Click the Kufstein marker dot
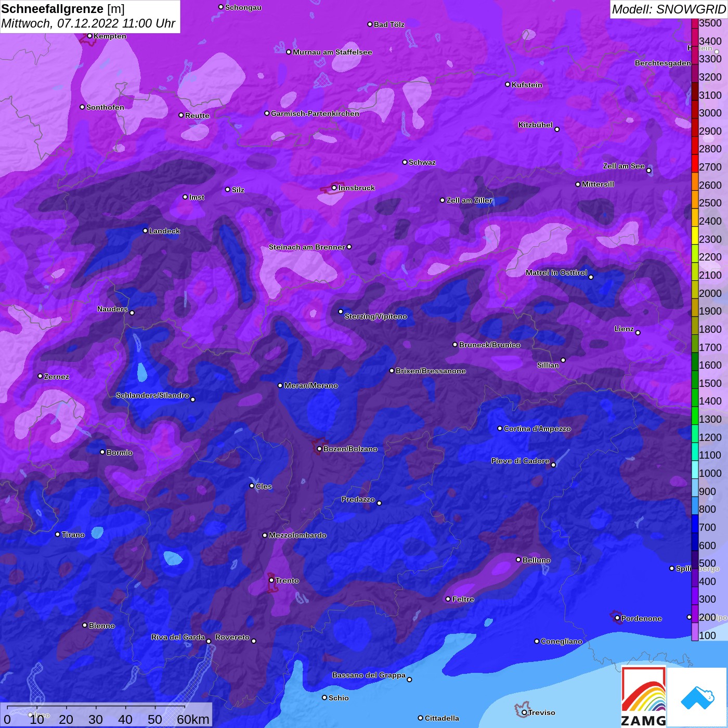Screen dimensions: 728x728 coord(508,84)
